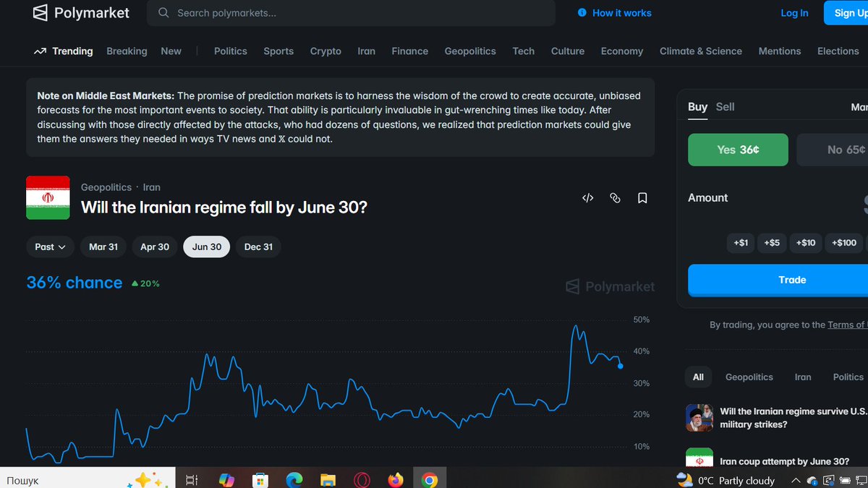Open the weather widget showing Partly cloudy

click(726, 480)
